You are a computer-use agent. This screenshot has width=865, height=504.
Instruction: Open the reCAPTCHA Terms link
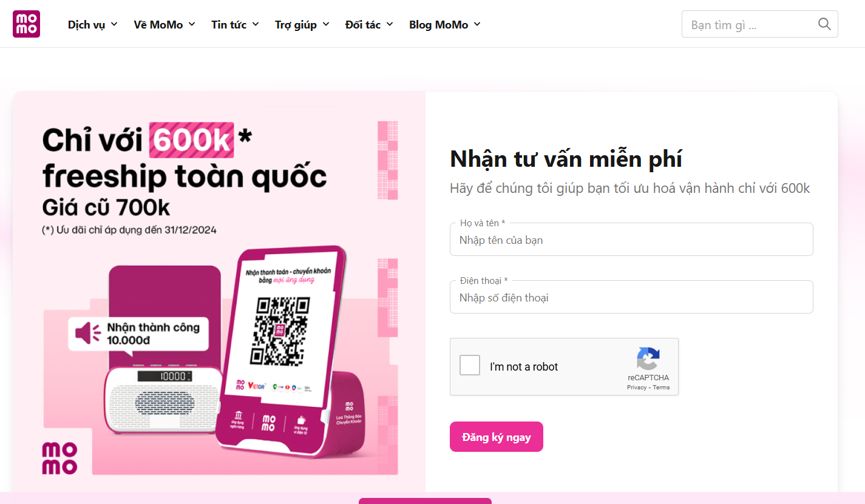662,388
